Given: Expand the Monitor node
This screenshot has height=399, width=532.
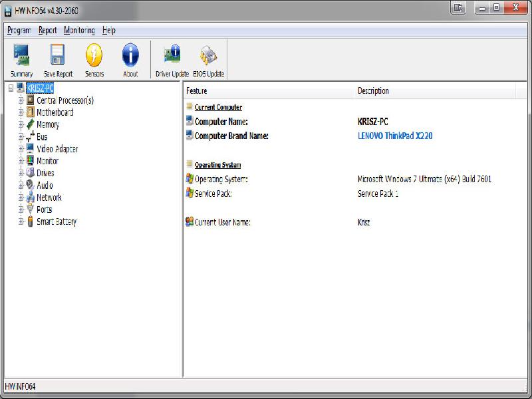Looking at the screenshot, I should click(21, 161).
